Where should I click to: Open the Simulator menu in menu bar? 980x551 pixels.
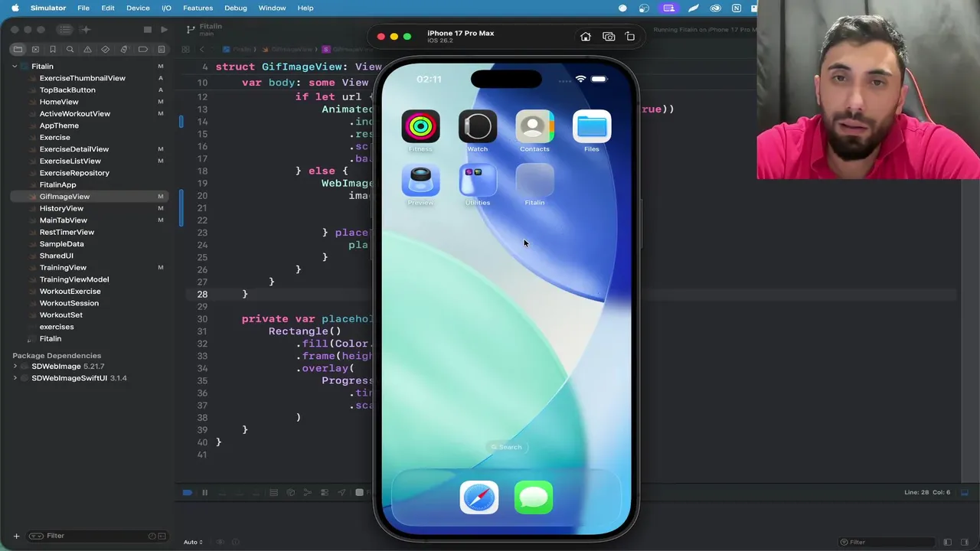47,8
